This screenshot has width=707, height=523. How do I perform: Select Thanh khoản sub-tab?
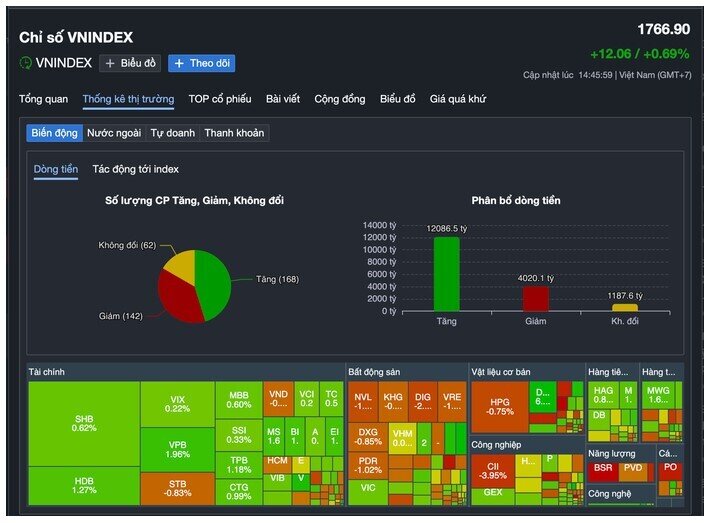click(234, 133)
